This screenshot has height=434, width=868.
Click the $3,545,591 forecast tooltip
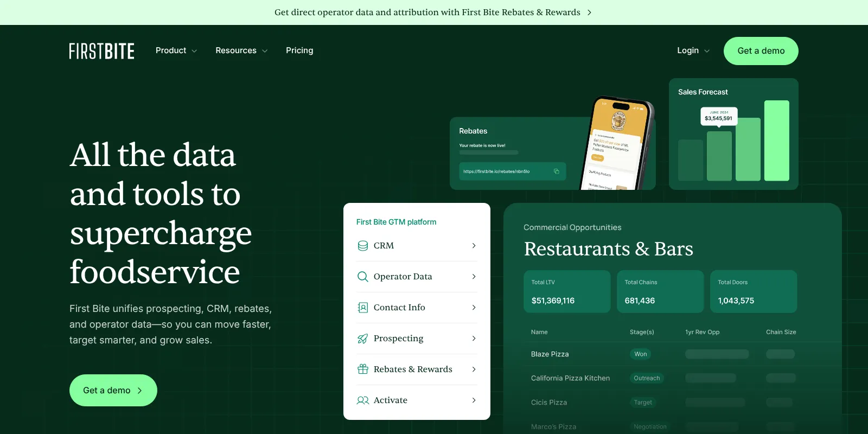pos(719,116)
